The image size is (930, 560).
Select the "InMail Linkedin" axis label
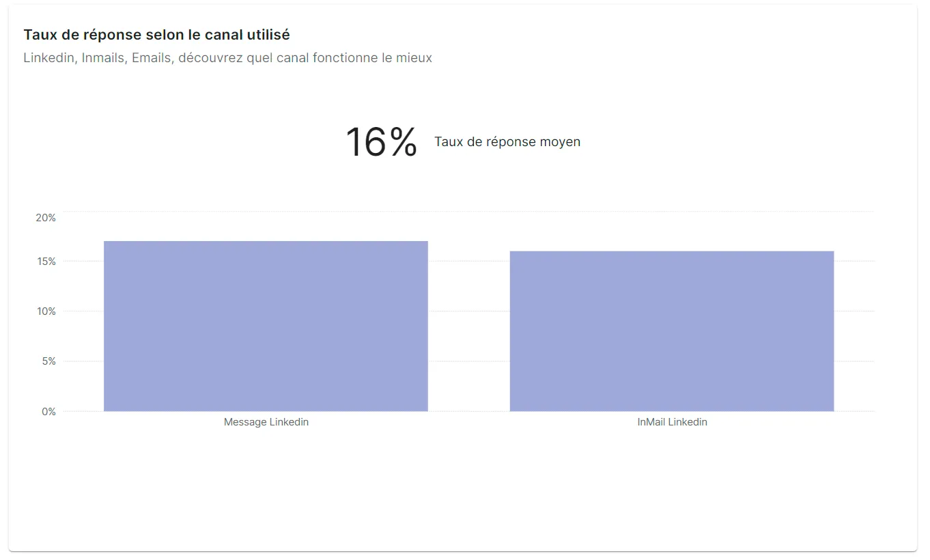(x=672, y=422)
